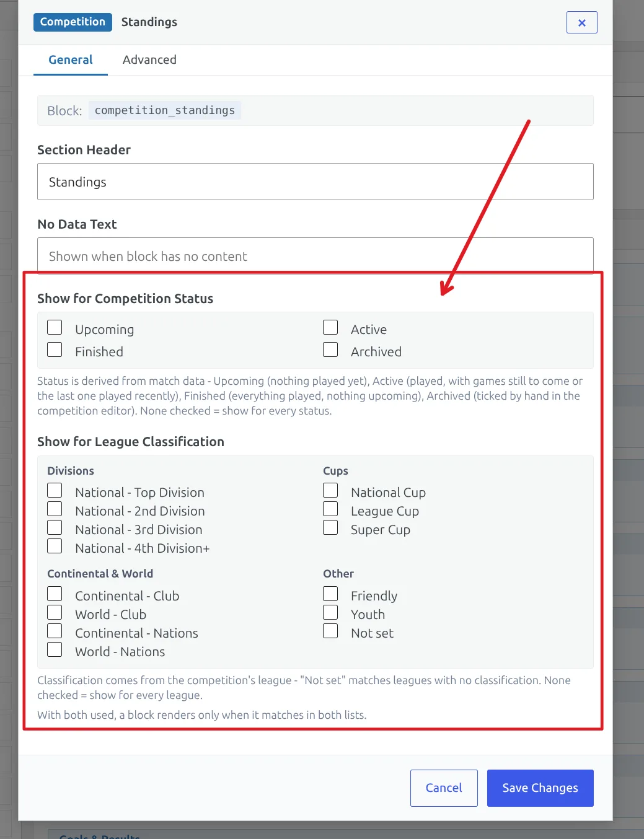Tick National - Top Division checkbox
This screenshot has height=839, width=644.
point(55,490)
